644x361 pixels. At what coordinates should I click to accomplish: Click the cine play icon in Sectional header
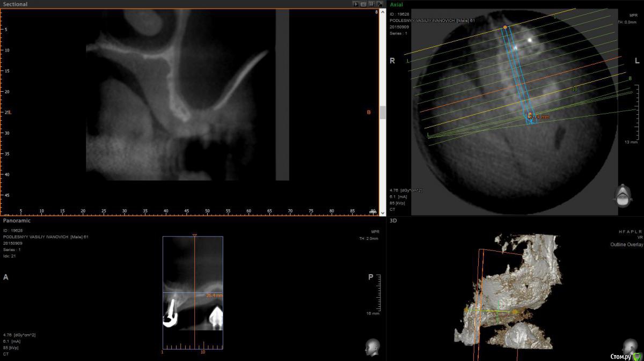[355, 4]
